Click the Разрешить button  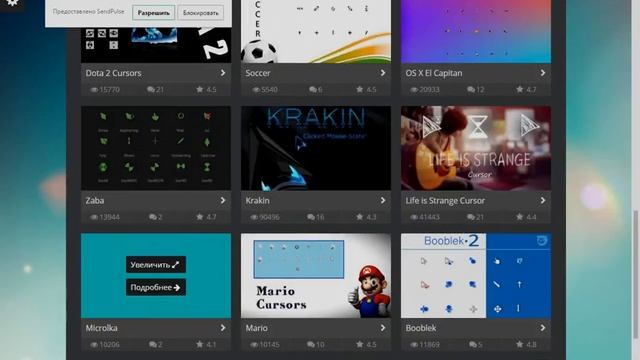[x=153, y=13]
